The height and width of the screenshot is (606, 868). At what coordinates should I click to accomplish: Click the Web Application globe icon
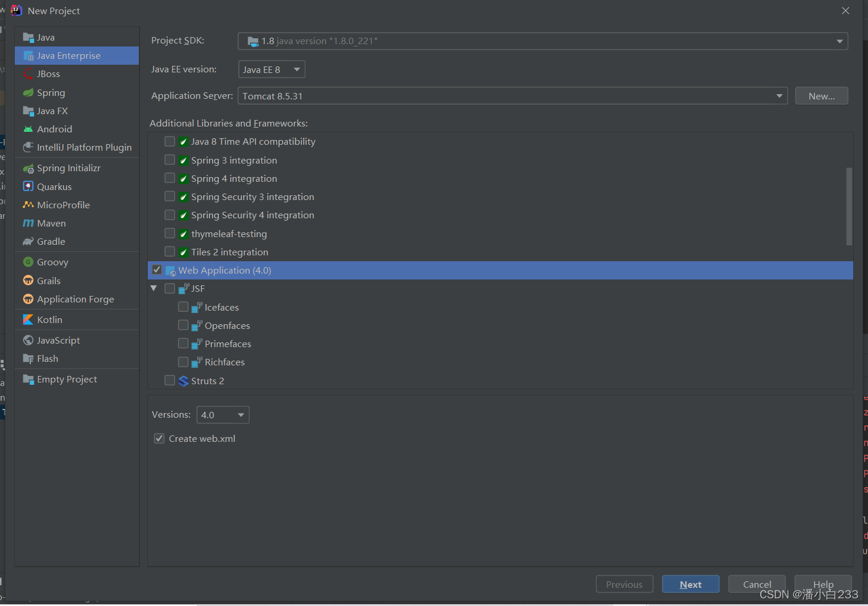(171, 271)
